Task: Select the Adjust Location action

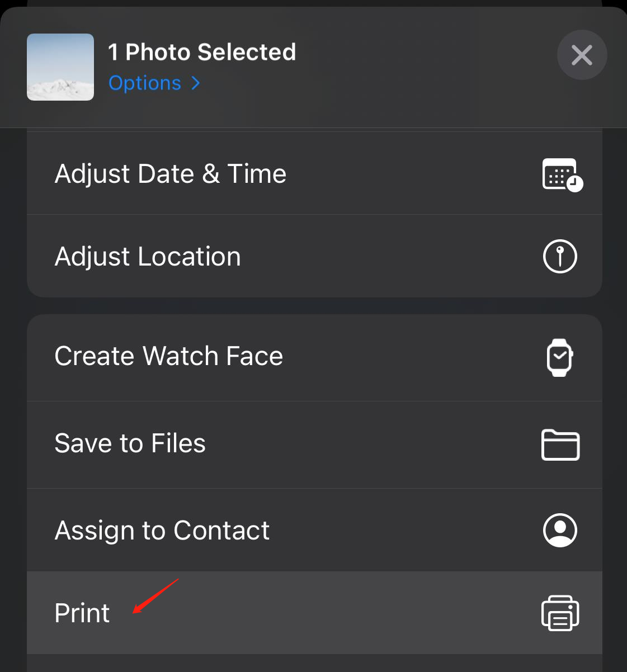Action: [x=314, y=256]
